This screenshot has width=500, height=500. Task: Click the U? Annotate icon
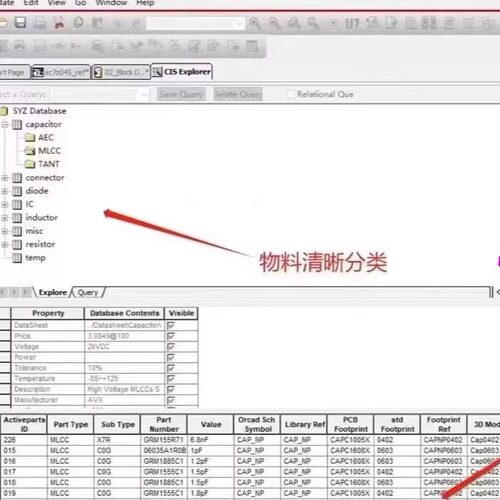352,23
